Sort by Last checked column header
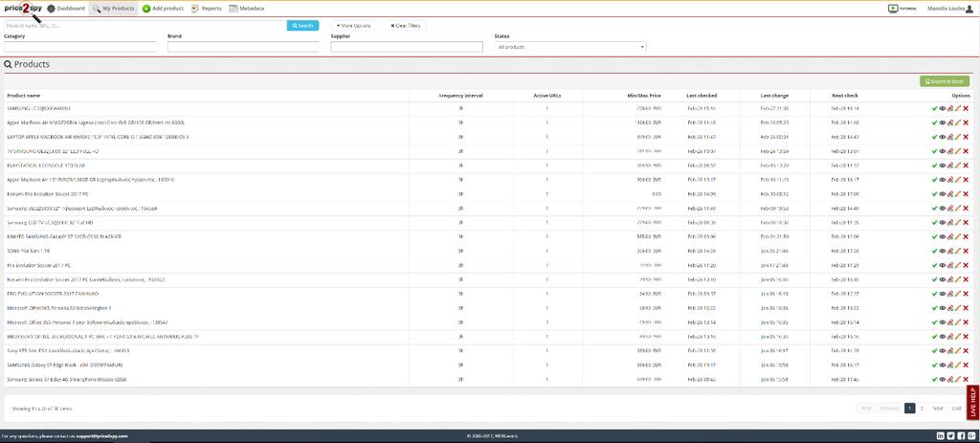Image resolution: width=980 pixels, height=443 pixels. (x=702, y=96)
